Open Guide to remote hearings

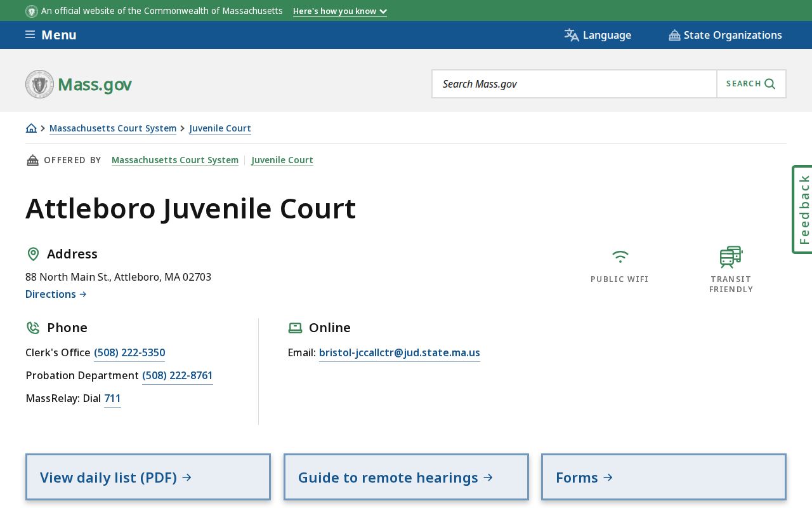(406, 477)
